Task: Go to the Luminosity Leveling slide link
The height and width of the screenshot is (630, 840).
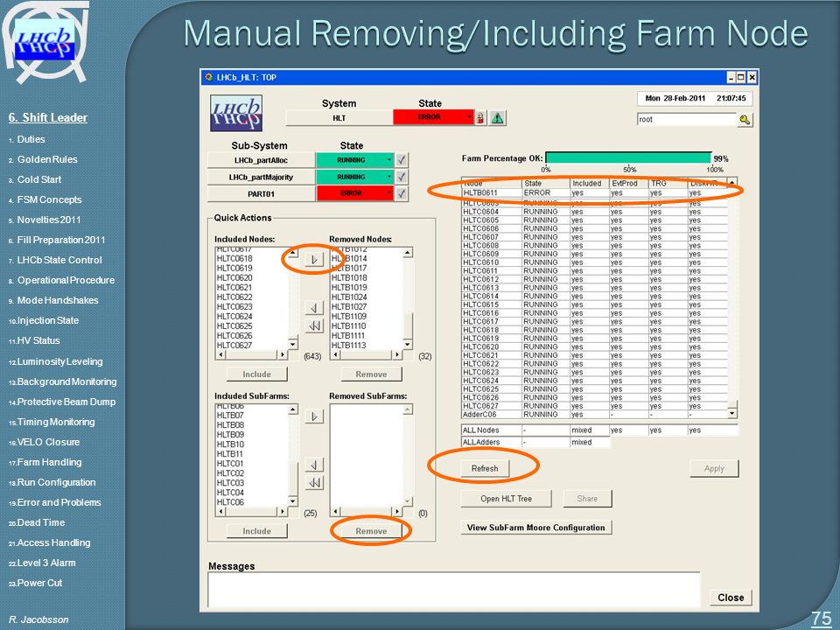Action: point(59,361)
